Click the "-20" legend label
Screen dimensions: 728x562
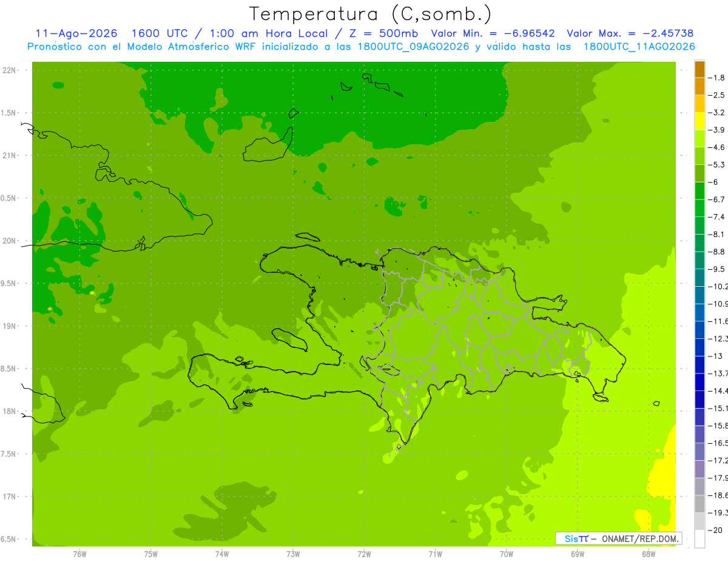tap(715, 530)
